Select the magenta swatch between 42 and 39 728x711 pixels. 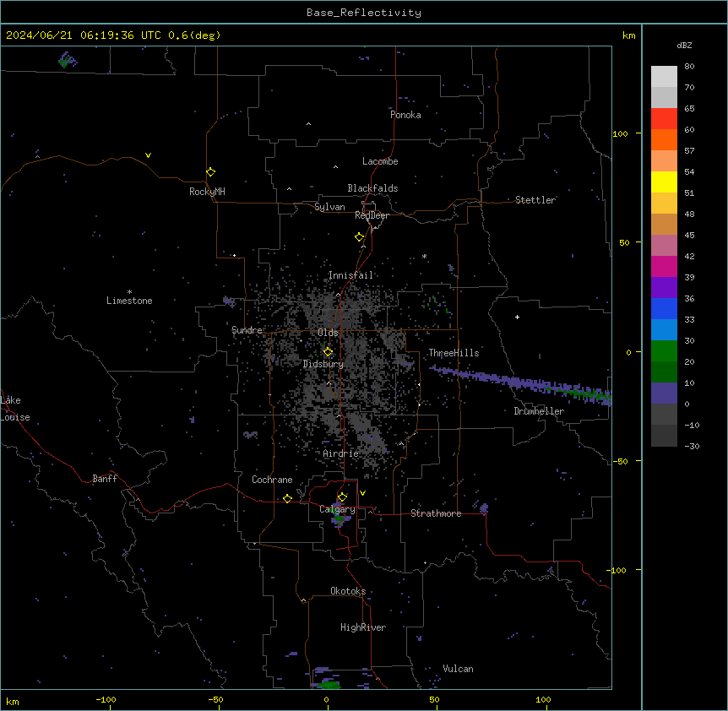click(664, 266)
